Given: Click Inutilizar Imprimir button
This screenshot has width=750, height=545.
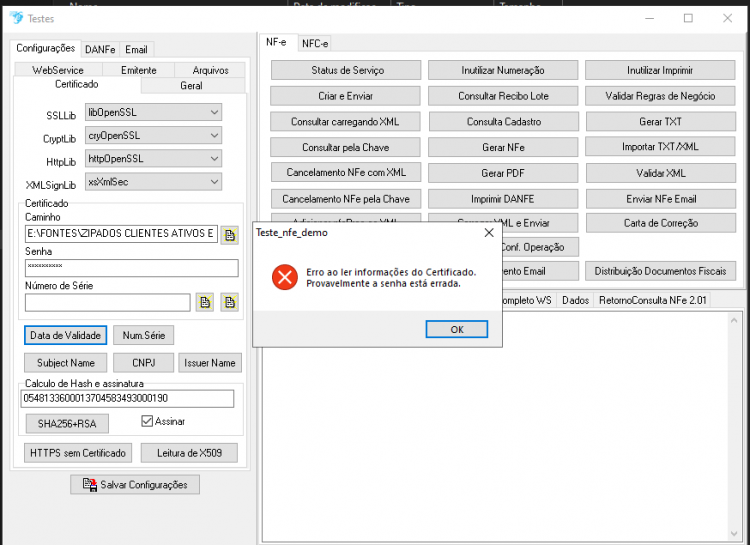Looking at the screenshot, I should 660,70.
